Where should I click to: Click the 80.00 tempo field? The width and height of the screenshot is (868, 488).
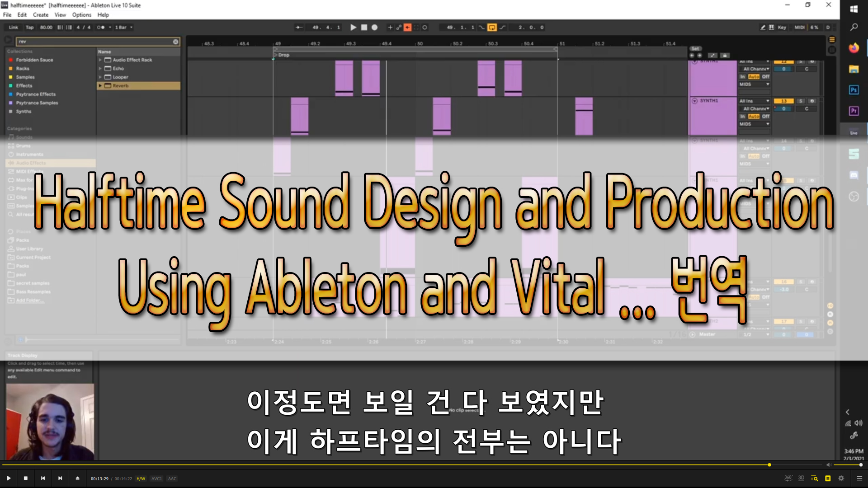pos(46,28)
